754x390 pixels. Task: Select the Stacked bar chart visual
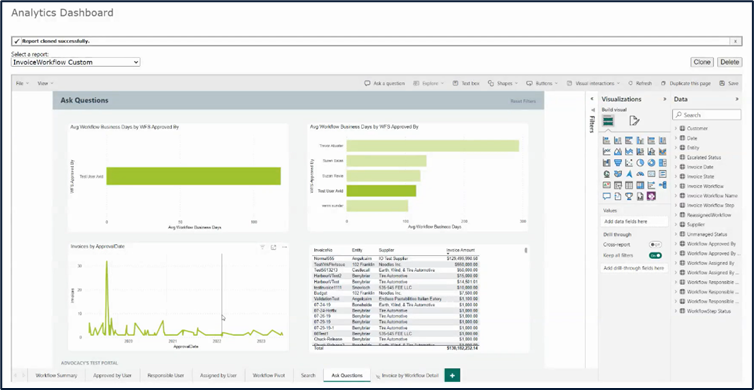(607, 140)
